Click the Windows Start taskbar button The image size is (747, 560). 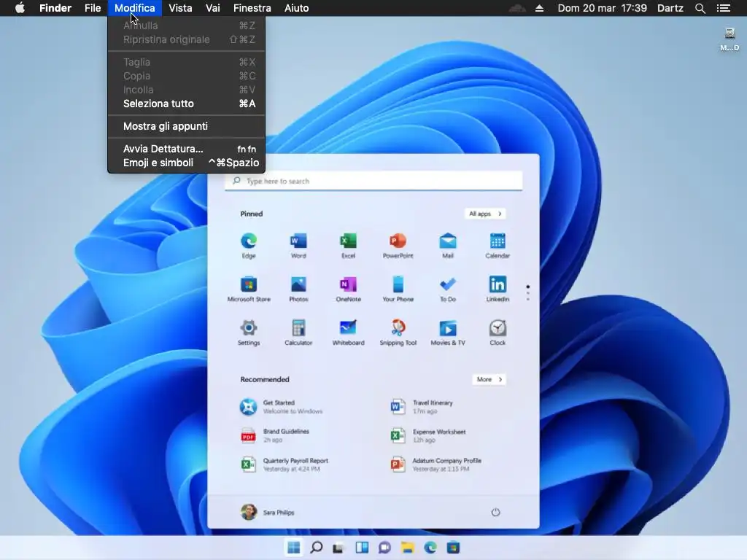[x=294, y=548]
